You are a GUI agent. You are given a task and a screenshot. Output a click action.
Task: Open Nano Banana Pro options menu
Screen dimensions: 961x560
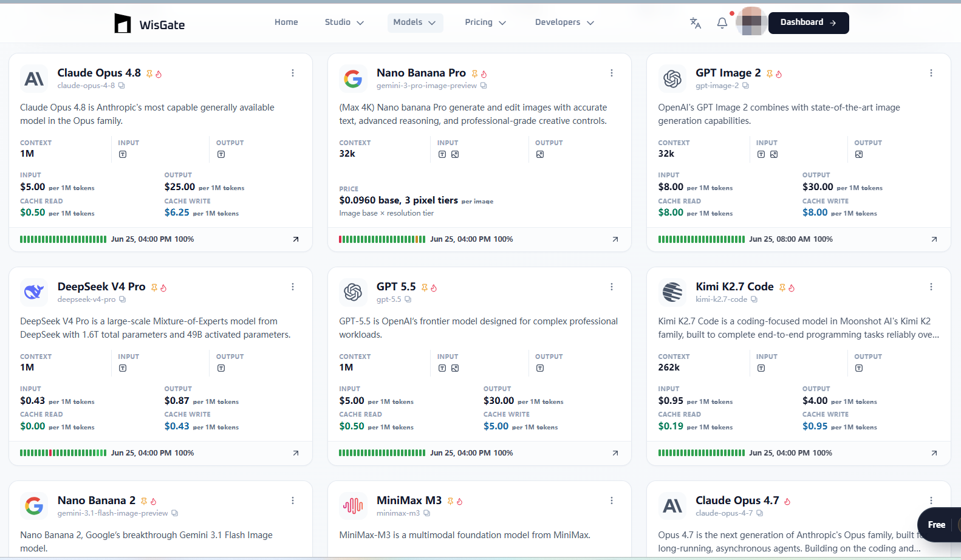pyautogui.click(x=612, y=73)
